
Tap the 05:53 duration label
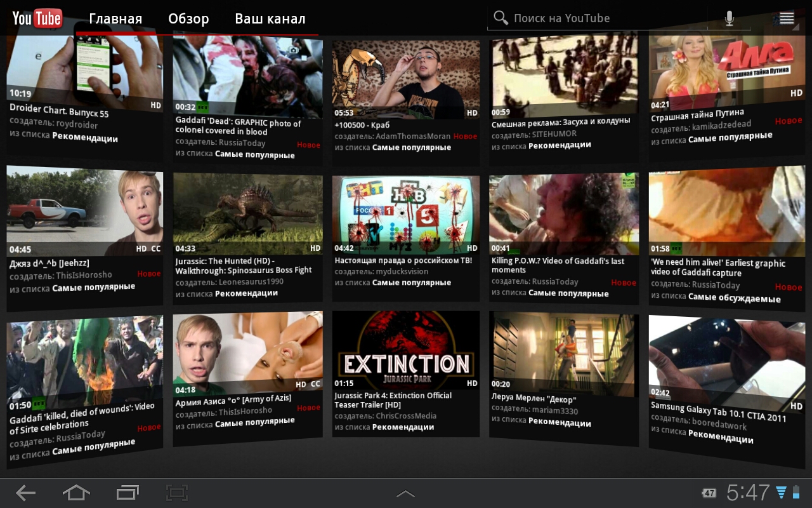(344, 113)
